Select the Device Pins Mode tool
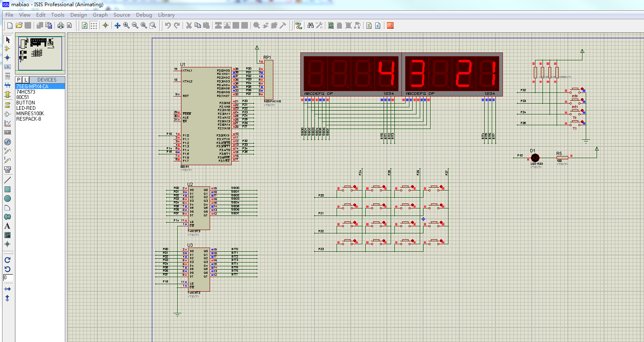Image resolution: width=644 pixels, height=342 pixels. tap(7, 114)
